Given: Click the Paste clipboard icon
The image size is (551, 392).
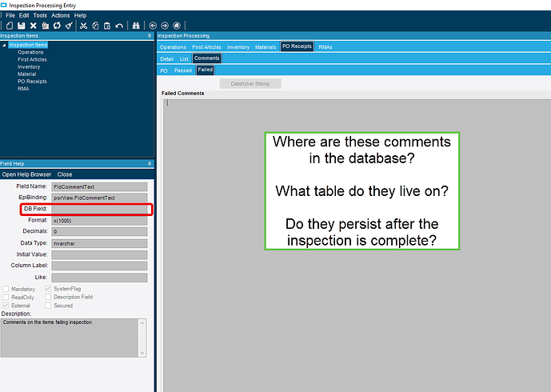Looking at the screenshot, I should [x=107, y=26].
